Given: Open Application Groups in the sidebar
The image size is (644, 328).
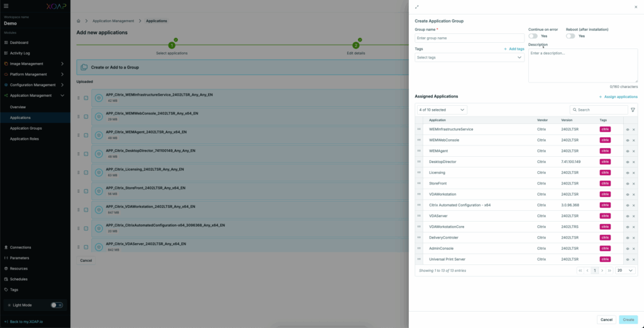Looking at the screenshot, I should pos(26,128).
